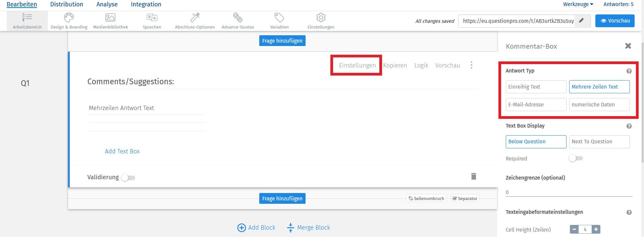Open the Variablen tag icon
Screen dimensions: 644x237
pos(279,17)
